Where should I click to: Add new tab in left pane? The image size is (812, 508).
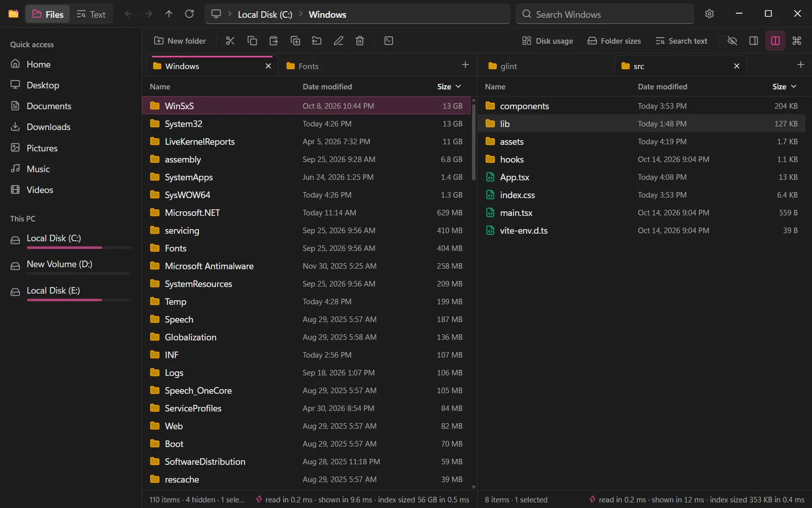point(465,65)
